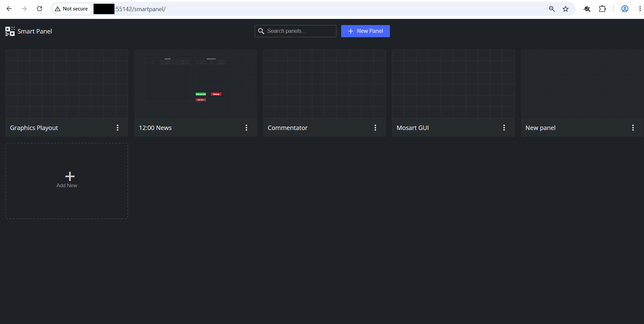Screen dimensions: 644x324
Task: Click the 12:00 News title text
Action: pyautogui.click(x=155, y=128)
